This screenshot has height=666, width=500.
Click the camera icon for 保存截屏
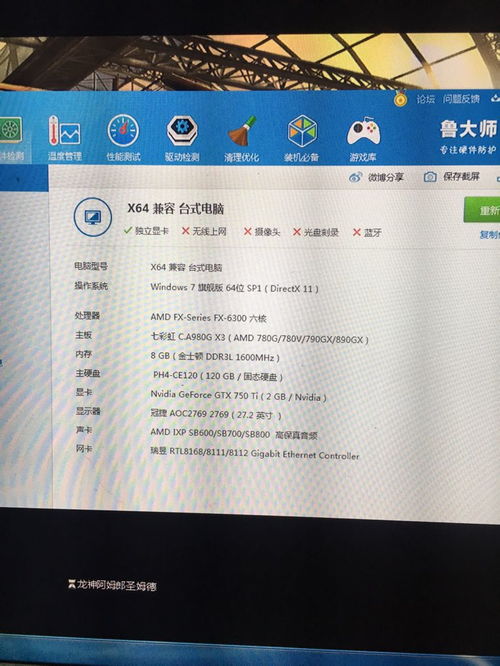[x=430, y=177]
